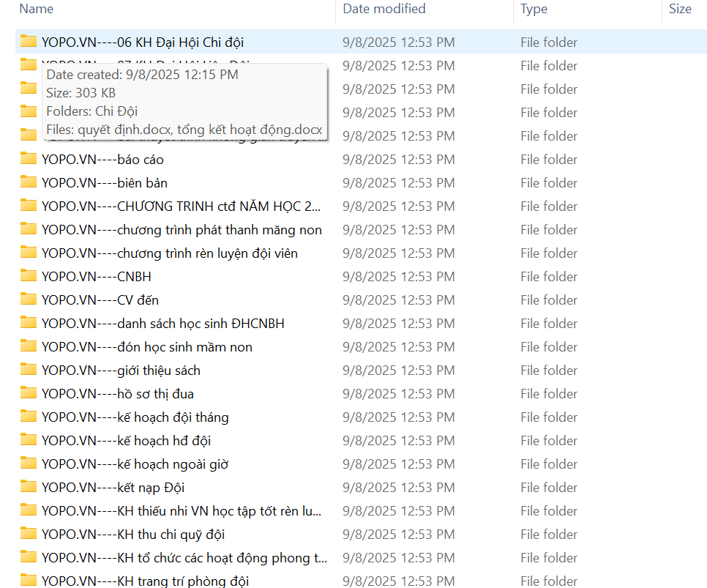Click the 'kế hoạch đội tháng' folder name
707x588 pixels.
pos(135,417)
